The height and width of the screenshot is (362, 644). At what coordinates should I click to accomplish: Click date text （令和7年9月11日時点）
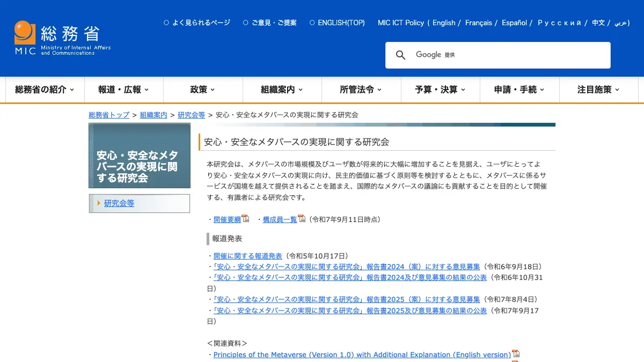pyautogui.click(x=345, y=219)
